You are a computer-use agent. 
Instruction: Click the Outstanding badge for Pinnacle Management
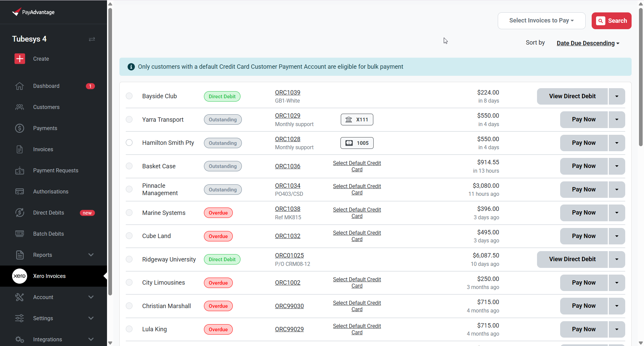coord(223,189)
